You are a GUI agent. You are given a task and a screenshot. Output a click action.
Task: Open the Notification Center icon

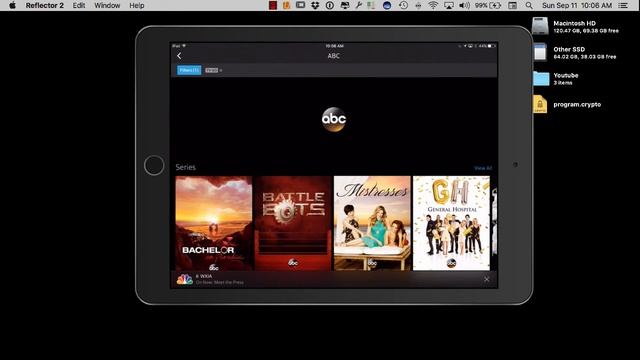[x=623, y=5]
